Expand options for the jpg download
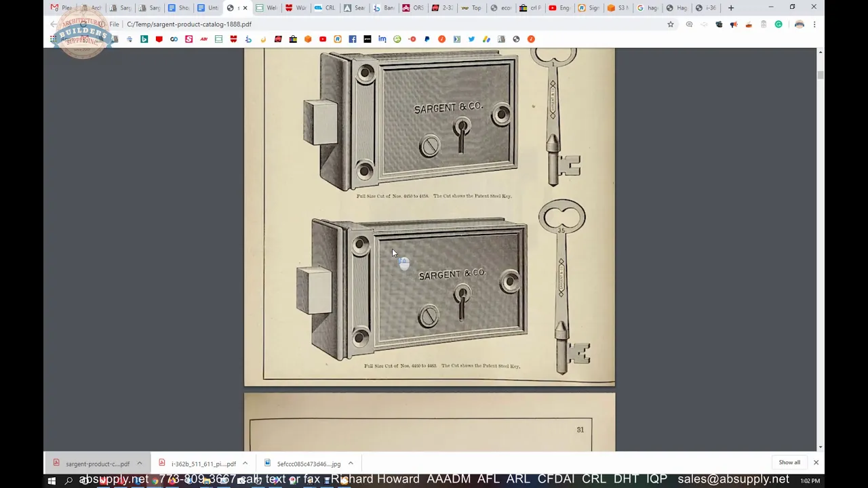Viewport: 868px width, 488px height. click(x=351, y=464)
